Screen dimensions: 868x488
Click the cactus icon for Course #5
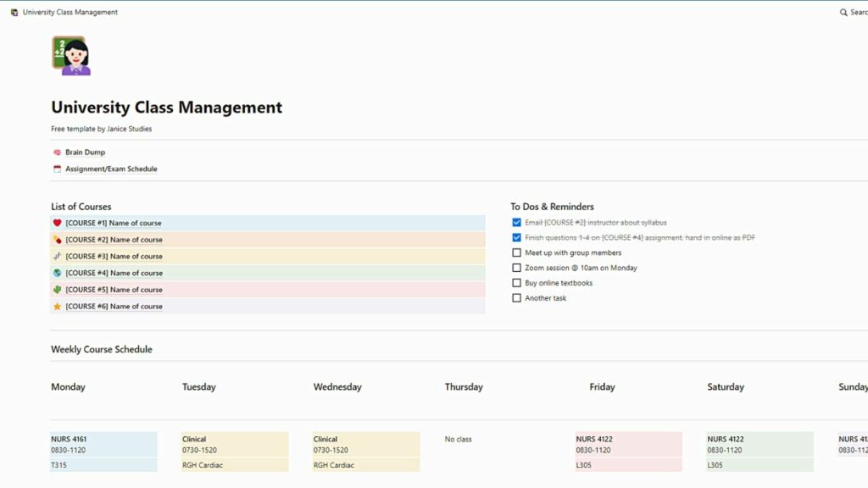(58, 290)
